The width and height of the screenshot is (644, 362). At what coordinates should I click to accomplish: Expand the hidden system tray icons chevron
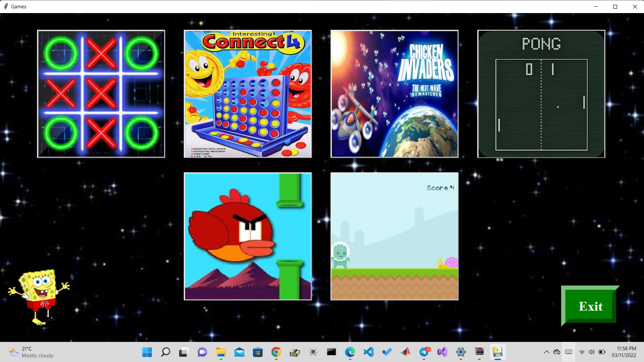(x=546, y=352)
